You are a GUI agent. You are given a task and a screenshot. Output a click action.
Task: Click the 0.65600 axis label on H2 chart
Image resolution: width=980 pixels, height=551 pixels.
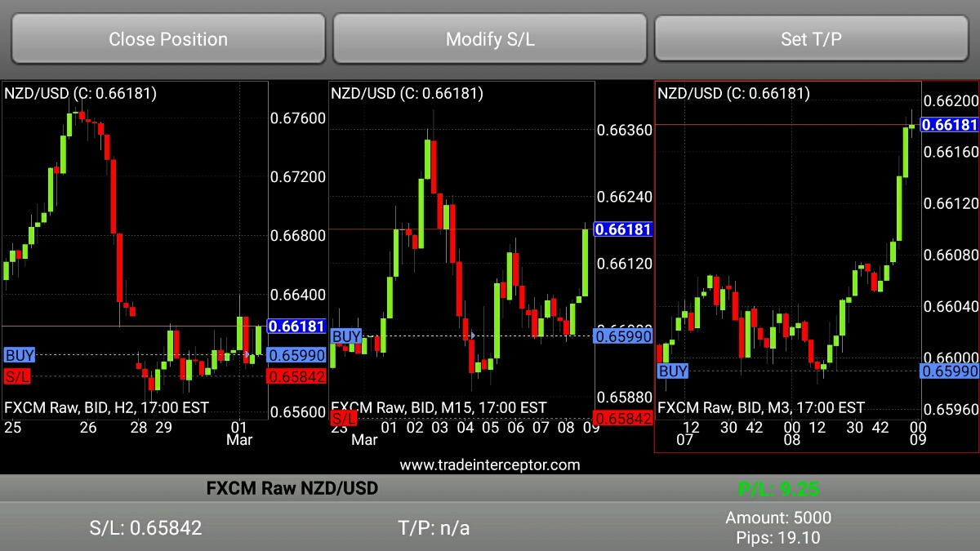click(x=298, y=412)
